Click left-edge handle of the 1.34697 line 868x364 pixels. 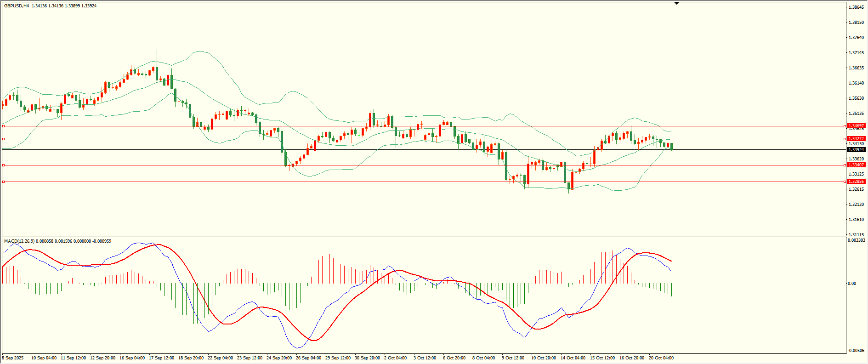pyautogui.click(x=4, y=126)
